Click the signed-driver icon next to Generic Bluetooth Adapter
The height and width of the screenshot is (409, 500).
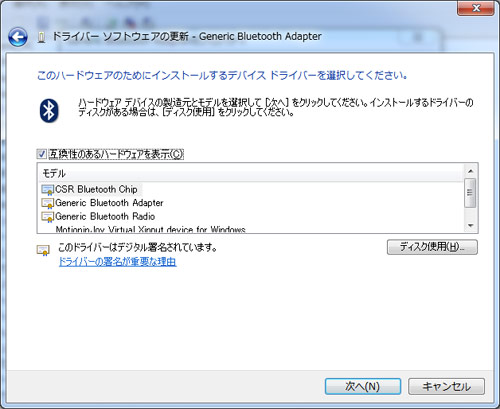[47, 203]
